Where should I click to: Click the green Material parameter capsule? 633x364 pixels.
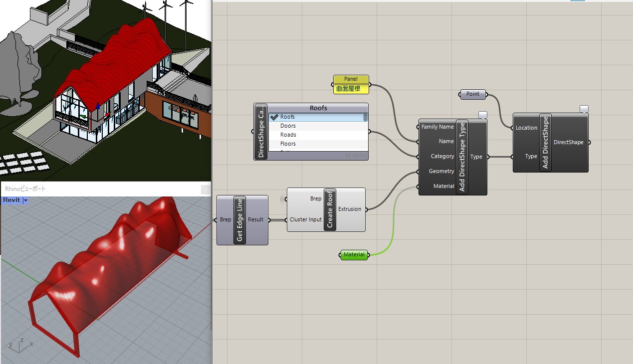click(x=354, y=255)
